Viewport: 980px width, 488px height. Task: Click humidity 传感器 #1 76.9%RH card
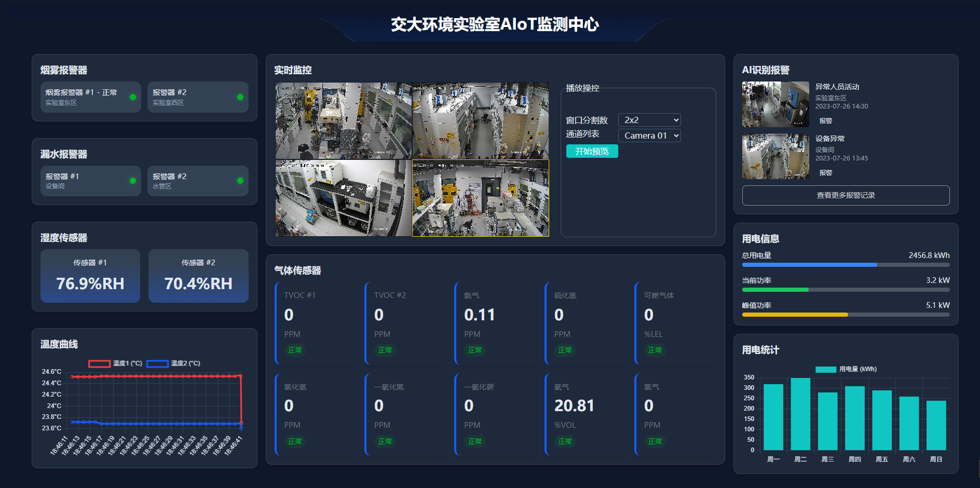(90, 276)
